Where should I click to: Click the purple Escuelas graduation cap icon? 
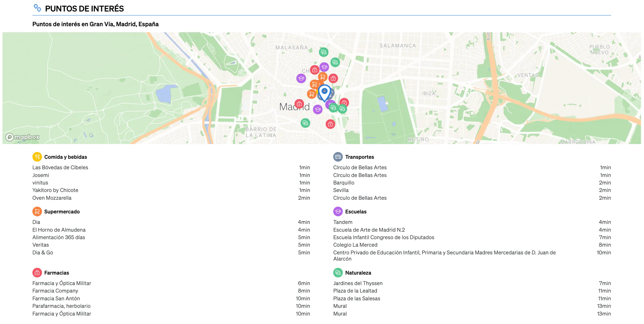click(338, 211)
